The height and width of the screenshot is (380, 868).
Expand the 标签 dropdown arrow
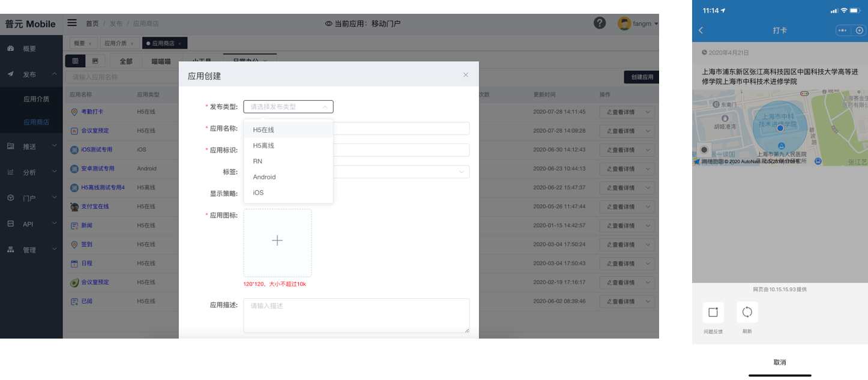tap(461, 172)
